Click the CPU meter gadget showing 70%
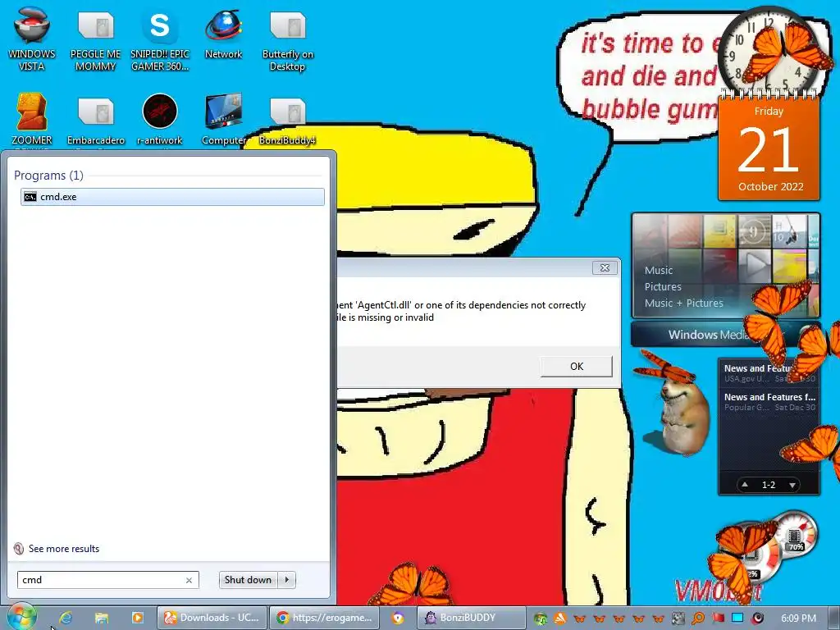 pyautogui.click(x=796, y=535)
